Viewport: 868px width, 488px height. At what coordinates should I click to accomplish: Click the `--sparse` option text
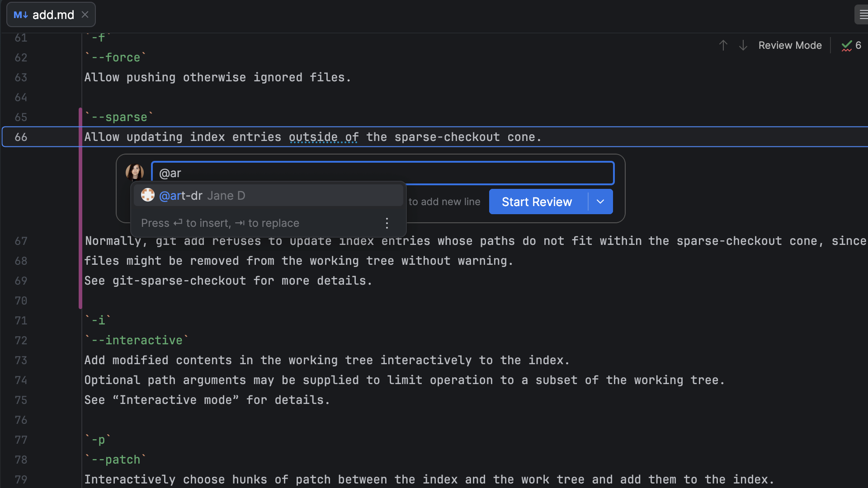[119, 117]
